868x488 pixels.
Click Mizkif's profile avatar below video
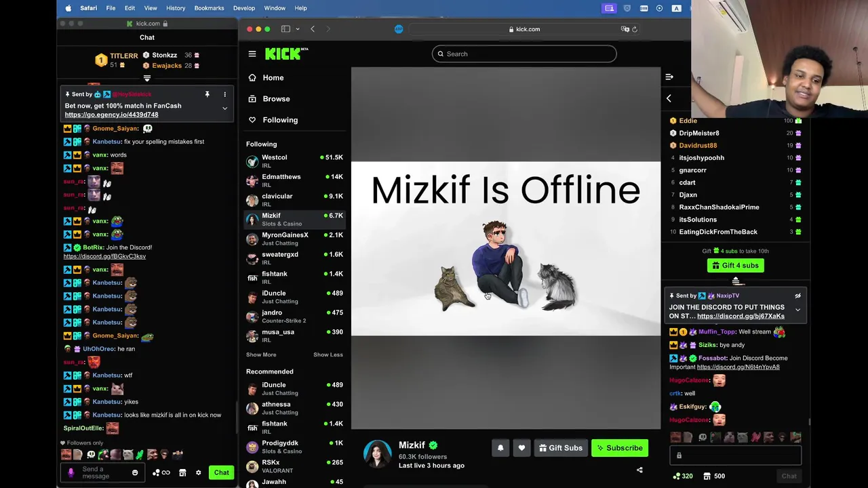pos(378,454)
